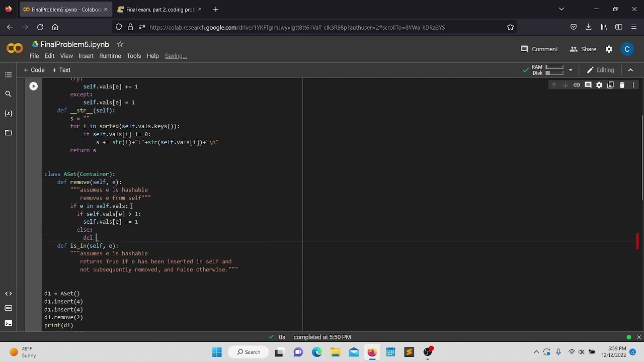
Task: Open more cell actions menu
Action: click(x=633, y=85)
